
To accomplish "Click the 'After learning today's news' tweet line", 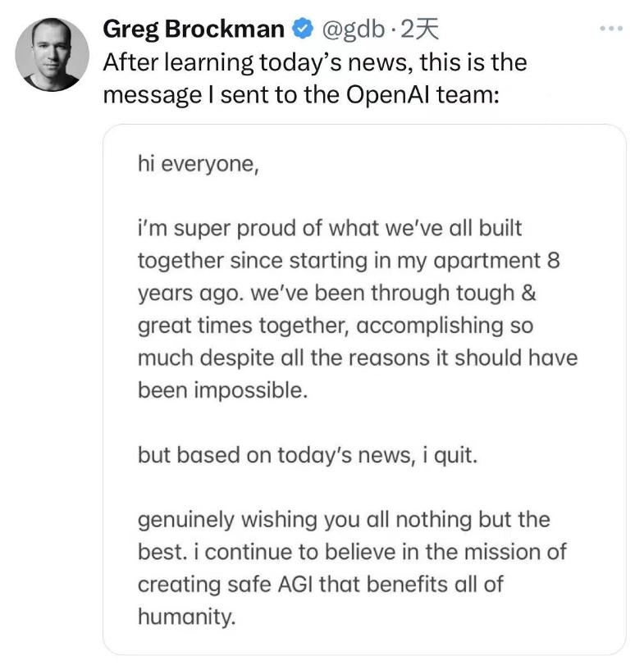I will (x=315, y=63).
